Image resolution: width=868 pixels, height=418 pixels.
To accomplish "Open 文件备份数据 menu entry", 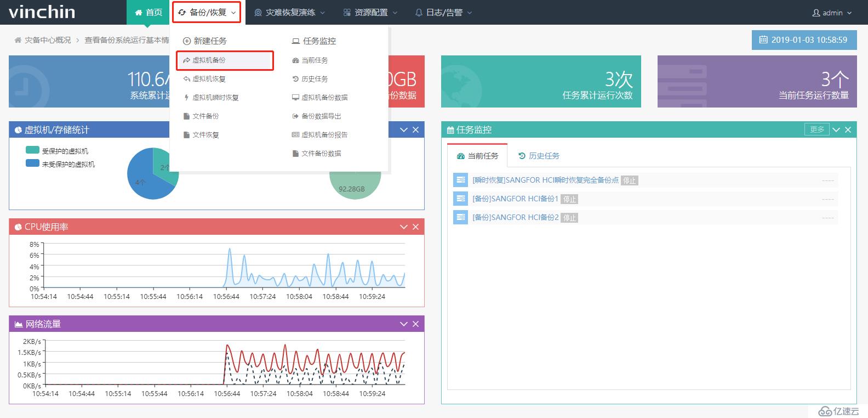I will point(317,154).
